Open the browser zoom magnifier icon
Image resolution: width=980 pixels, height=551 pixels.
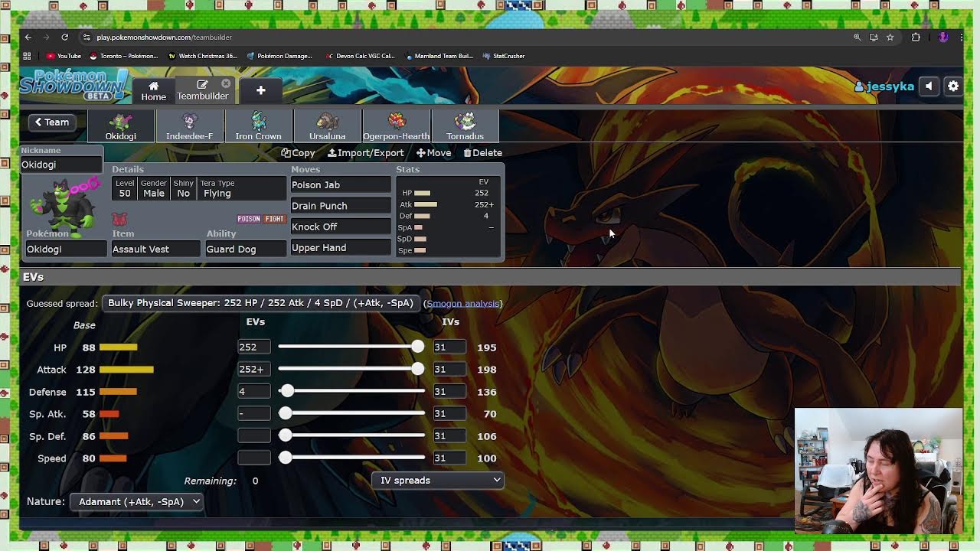click(857, 37)
